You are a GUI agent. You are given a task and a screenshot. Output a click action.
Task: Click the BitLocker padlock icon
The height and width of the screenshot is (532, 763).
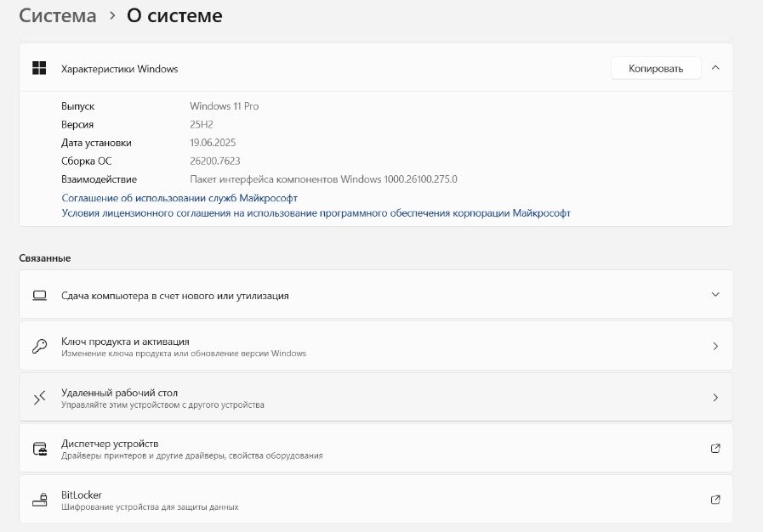[x=39, y=500]
